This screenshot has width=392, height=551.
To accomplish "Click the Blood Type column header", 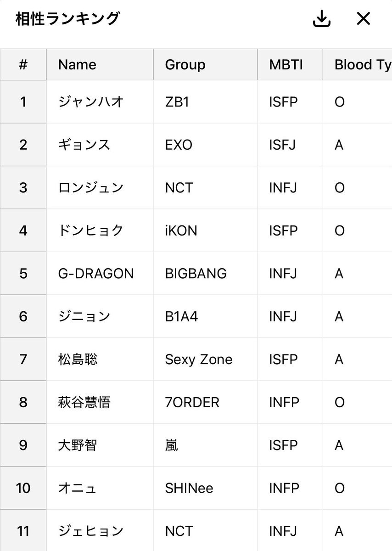I will tap(358, 64).
